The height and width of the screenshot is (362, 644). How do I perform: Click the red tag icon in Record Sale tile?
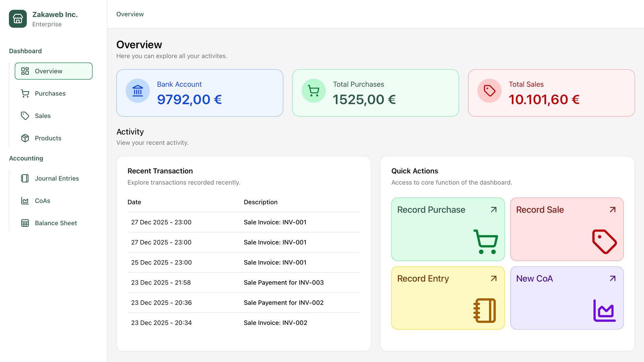tap(604, 242)
